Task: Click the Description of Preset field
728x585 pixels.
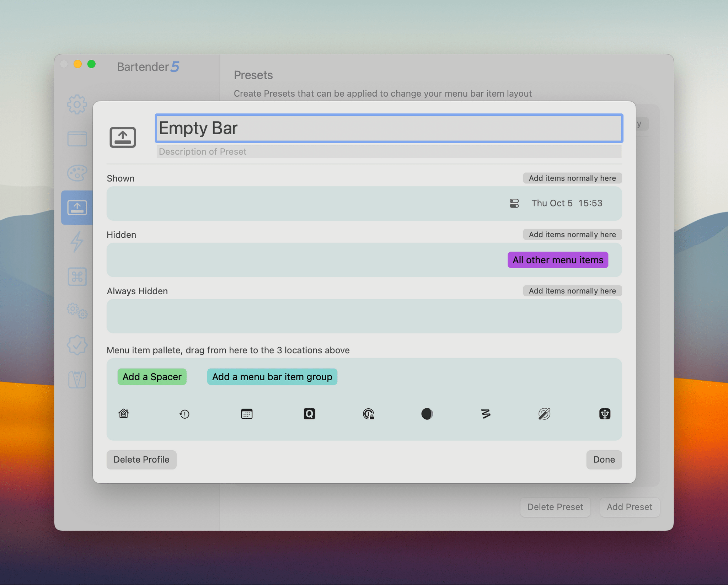Action: click(x=389, y=151)
